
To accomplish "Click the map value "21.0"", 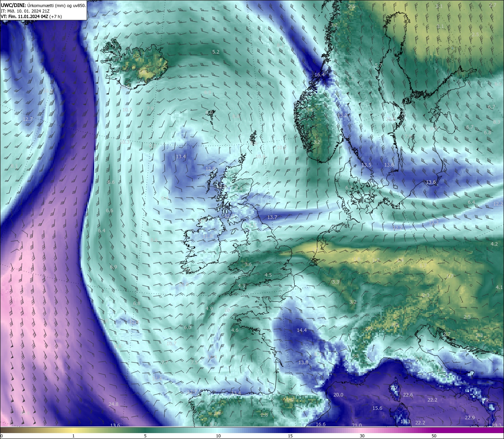I will (357, 425).
